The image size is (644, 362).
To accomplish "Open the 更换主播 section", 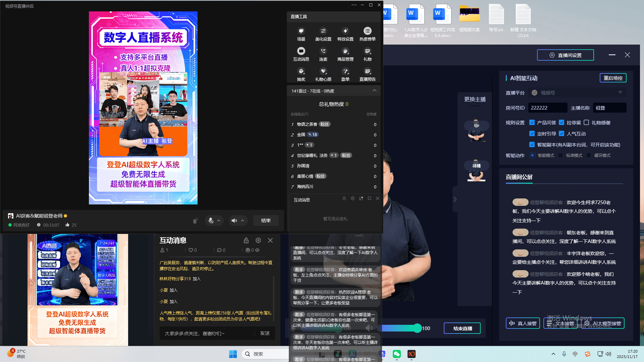I will pos(475,99).
